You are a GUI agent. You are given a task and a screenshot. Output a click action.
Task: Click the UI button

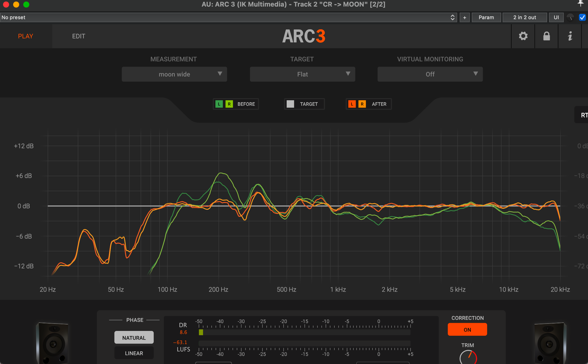[556, 17]
